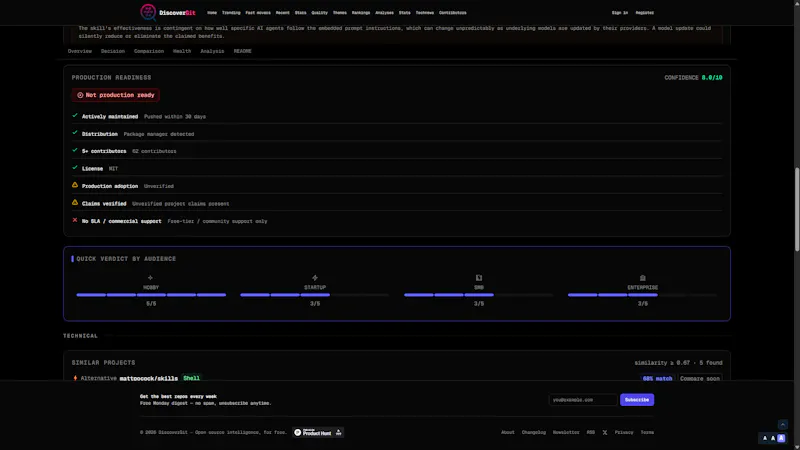Open the RSS footer link
Image resolution: width=800 pixels, height=450 pixels.
(x=591, y=432)
